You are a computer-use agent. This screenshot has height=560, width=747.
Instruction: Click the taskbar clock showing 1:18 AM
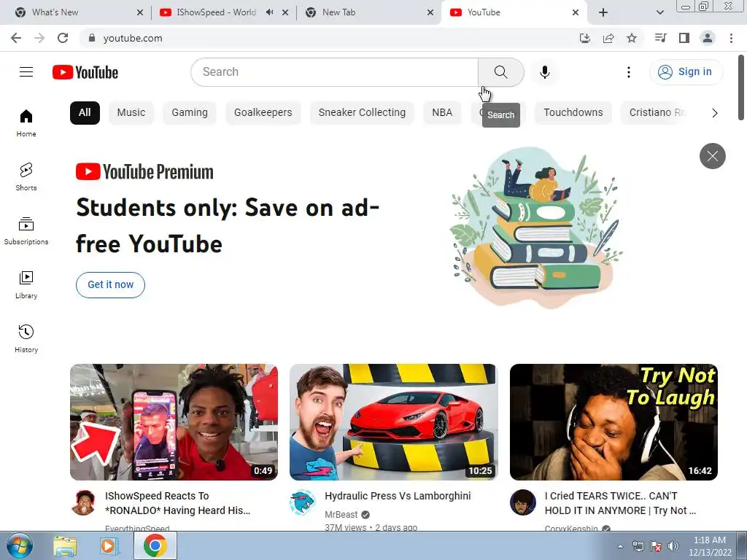tap(710, 546)
